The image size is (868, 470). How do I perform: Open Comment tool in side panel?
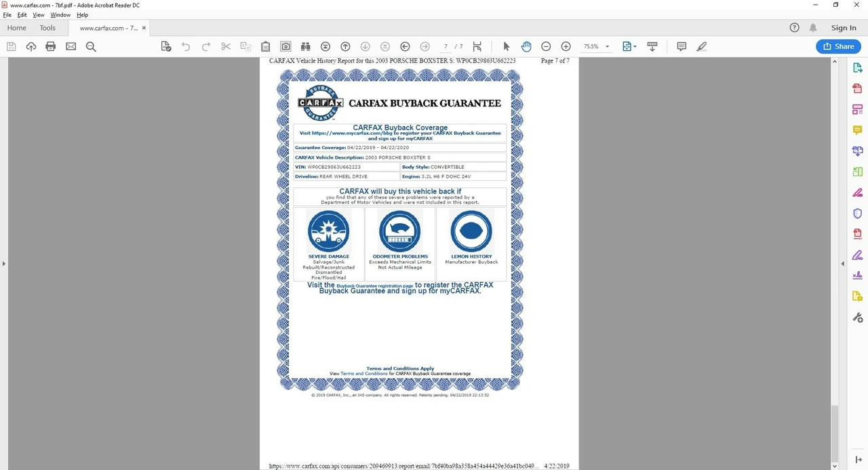[x=857, y=130]
